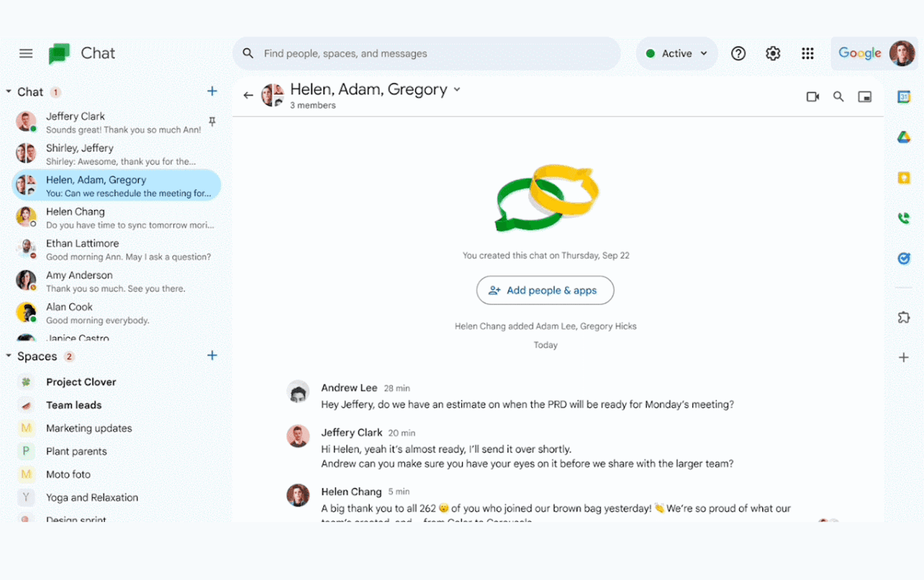Open Google Tasks in side panel
The image size is (924, 580).
[904, 258]
